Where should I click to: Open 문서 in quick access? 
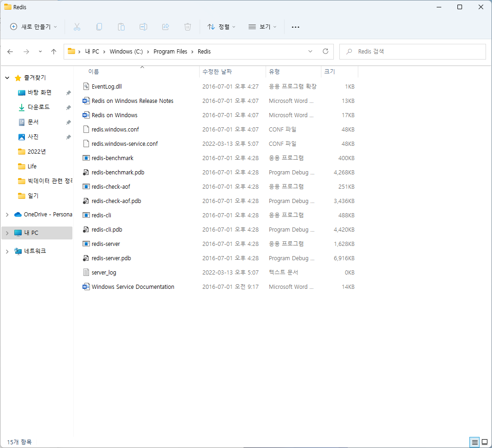[33, 122]
